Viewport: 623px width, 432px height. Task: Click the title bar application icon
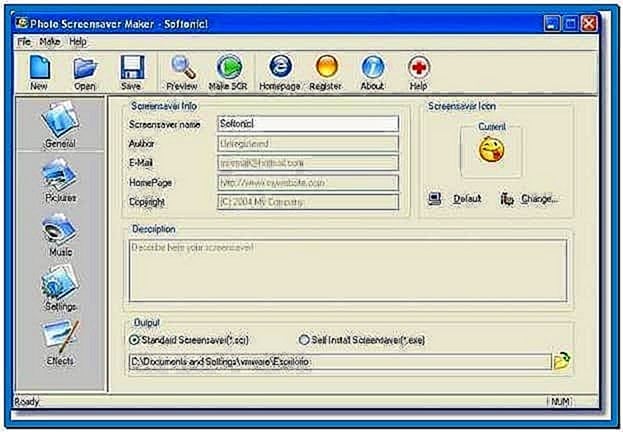(x=21, y=23)
